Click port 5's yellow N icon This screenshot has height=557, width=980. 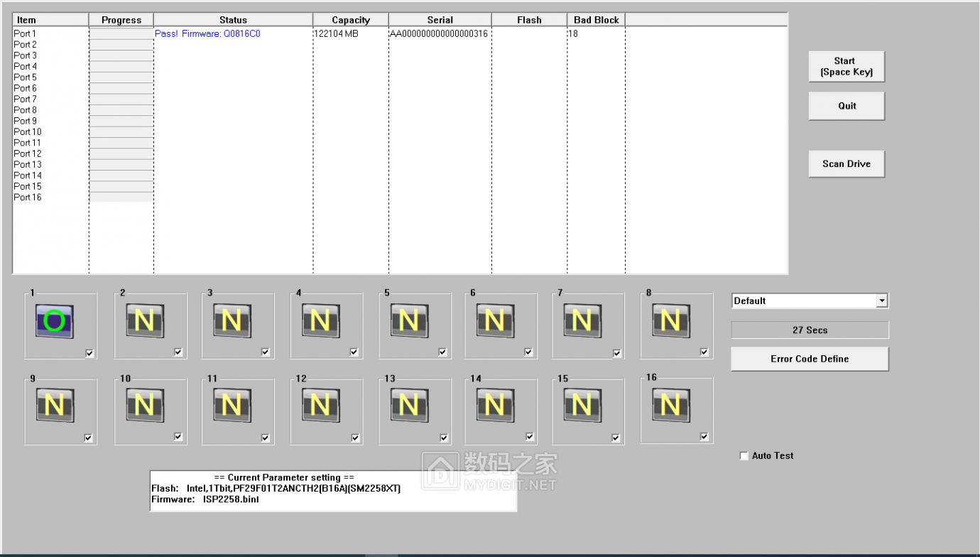(409, 321)
